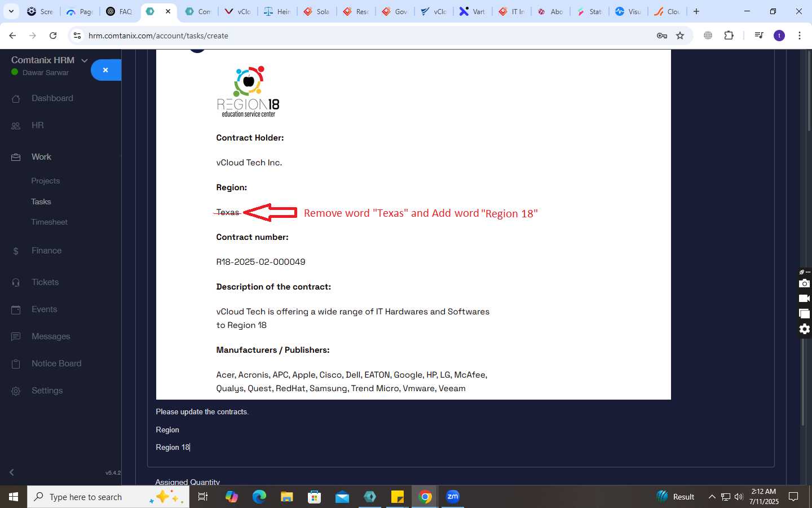Open the Chrome extensions puzzle icon
This screenshot has width=812, height=508.
click(x=729, y=36)
